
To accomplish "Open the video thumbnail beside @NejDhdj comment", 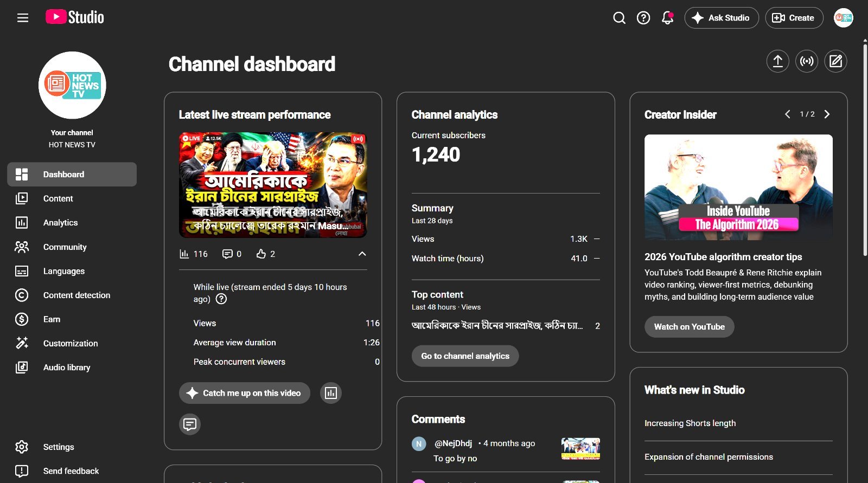I will coord(580,449).
